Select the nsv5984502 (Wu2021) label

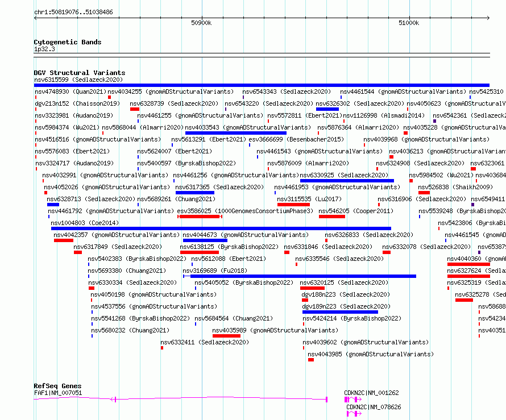click(x=441, y=175)
